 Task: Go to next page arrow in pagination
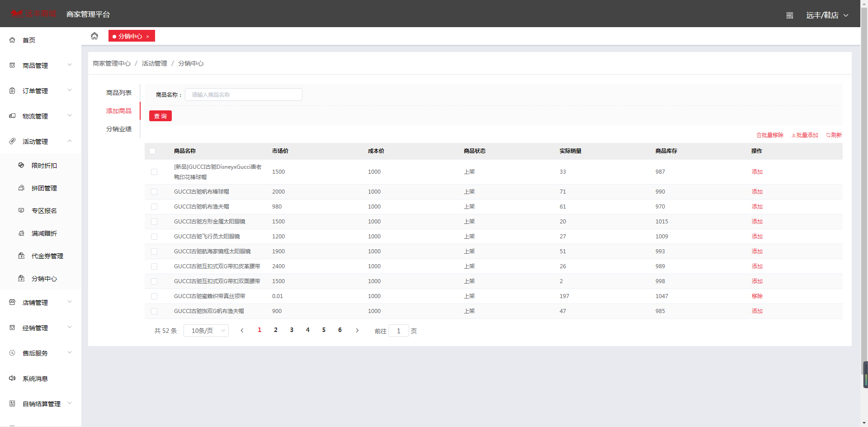(357, 331)
